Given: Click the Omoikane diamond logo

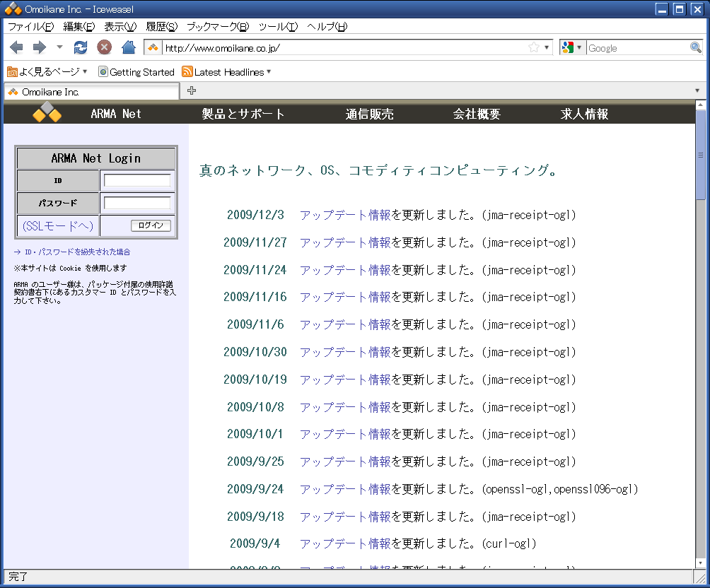Looking at the screenshot, I should point(47,113).
